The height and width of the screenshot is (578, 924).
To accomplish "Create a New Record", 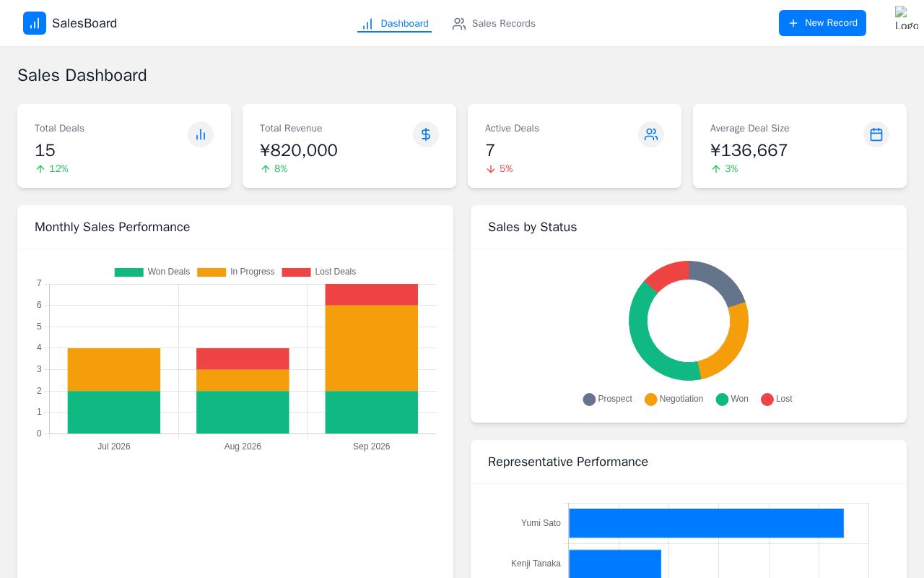I will click(x=822, y=23).
